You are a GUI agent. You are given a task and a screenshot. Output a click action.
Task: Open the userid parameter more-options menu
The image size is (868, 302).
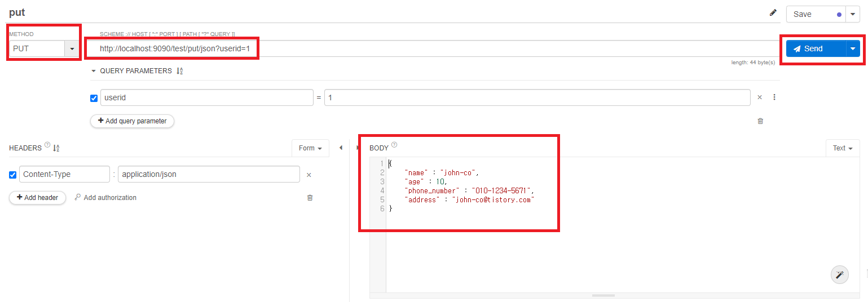click(x=774, y=97)
